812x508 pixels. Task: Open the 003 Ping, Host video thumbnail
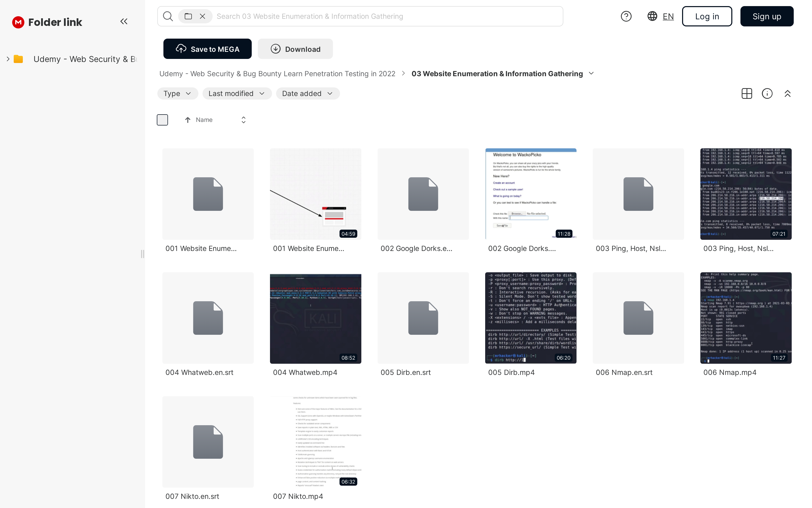pyautogui.click(x=746, y=194)
